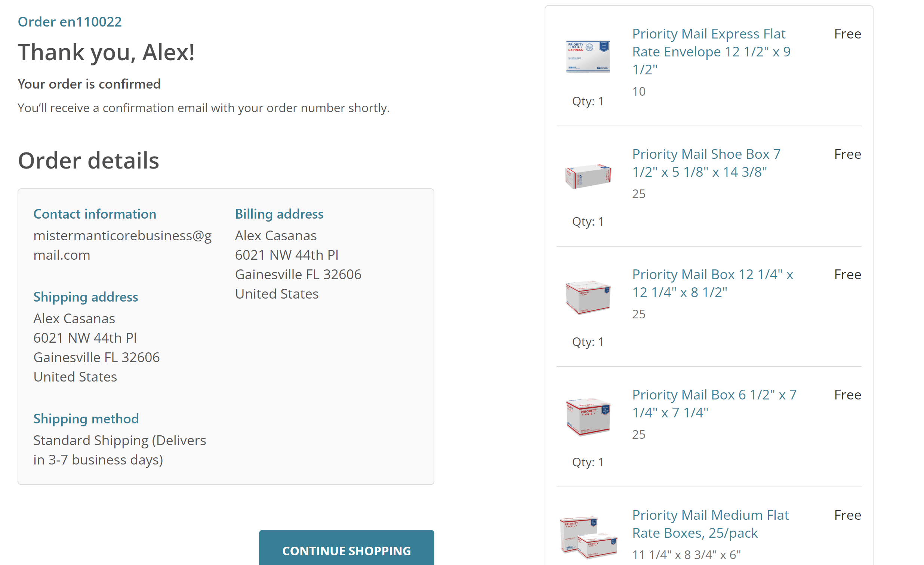
Task: Select the 12 1/4" Priority Mail Box picture
Action: click(588, 297)
